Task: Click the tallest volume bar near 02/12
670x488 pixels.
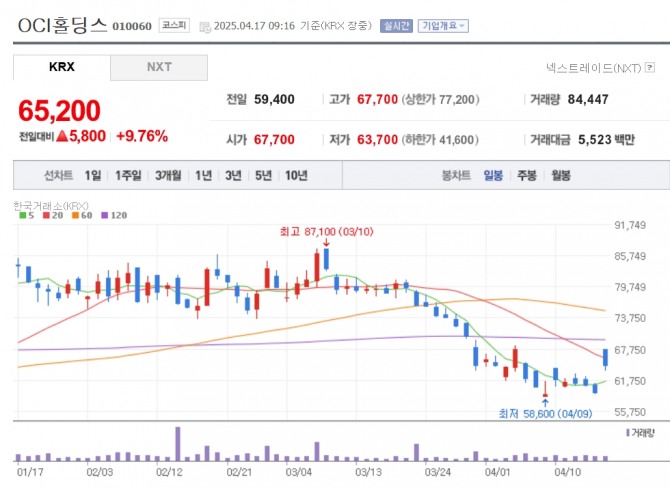Action: [x=178, y=444]
